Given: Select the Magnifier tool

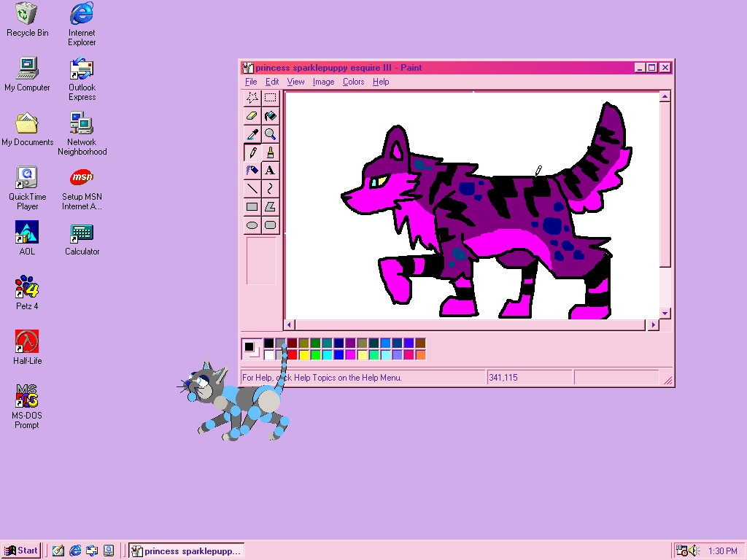Looking at the screenshot, I should (x=270, y=133).
